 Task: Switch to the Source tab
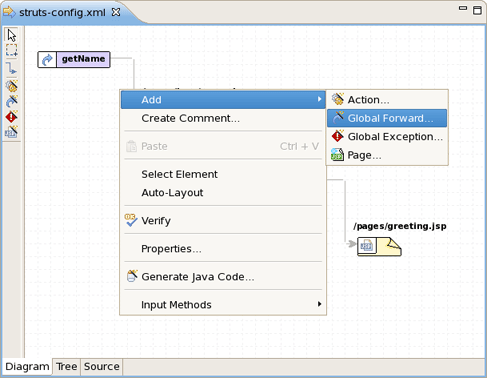[102, 367]
